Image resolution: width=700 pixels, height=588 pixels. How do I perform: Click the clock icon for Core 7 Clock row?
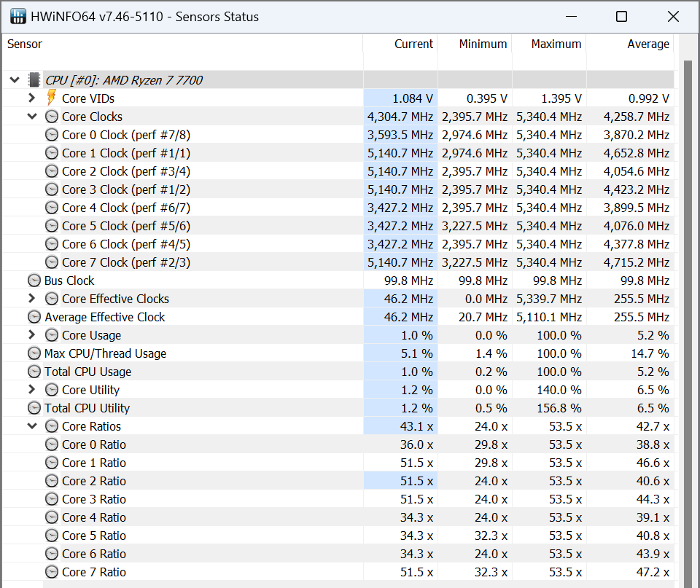pyautogui.click(x=52, y=262)
